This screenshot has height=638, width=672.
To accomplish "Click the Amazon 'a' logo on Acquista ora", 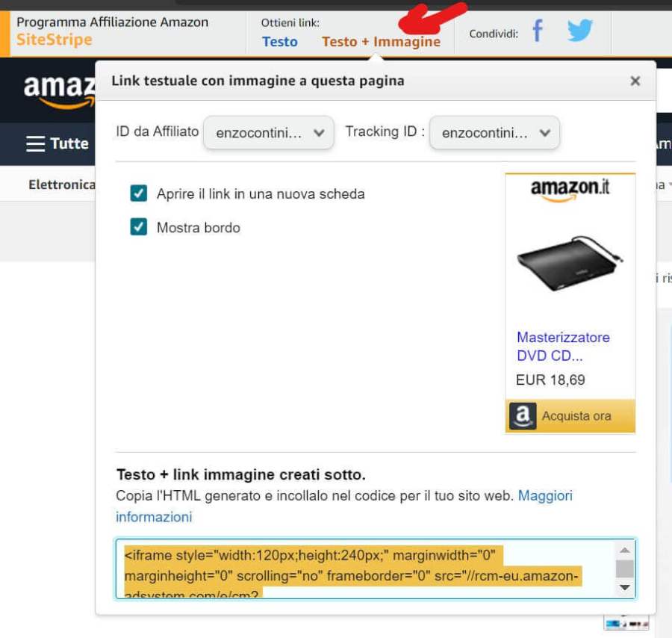I will (523, 415).
